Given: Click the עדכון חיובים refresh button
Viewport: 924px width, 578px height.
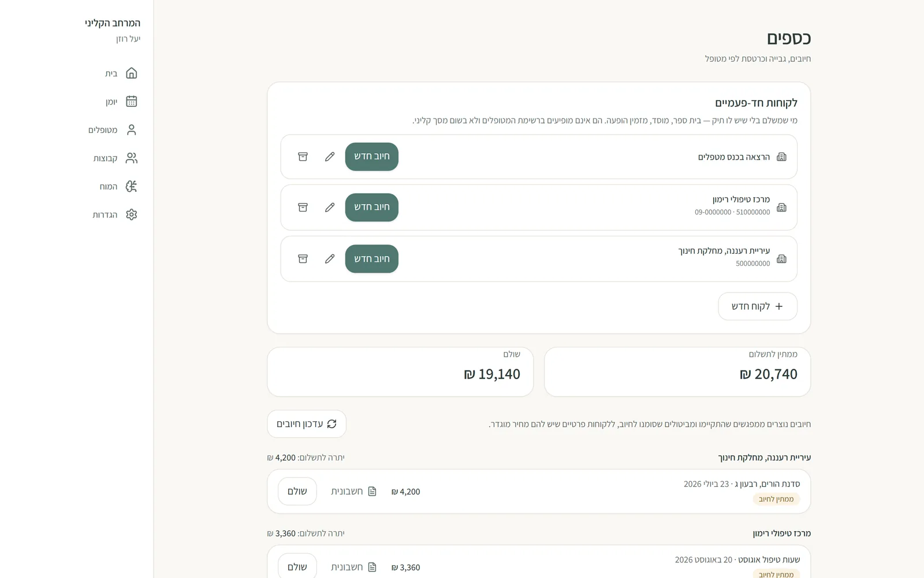Looking at the screenshot, I should point(307,424).
